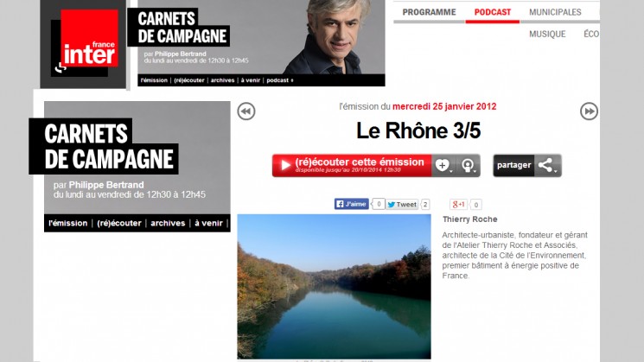644x362 pixels.
Task: Open the Rhône river photo
Action: (x=334, y=287)
